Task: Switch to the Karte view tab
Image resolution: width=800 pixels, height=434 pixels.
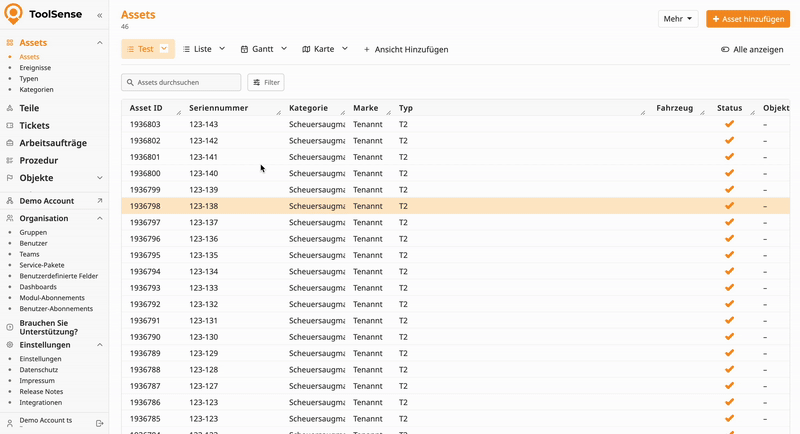Action: tap(318, 49)
